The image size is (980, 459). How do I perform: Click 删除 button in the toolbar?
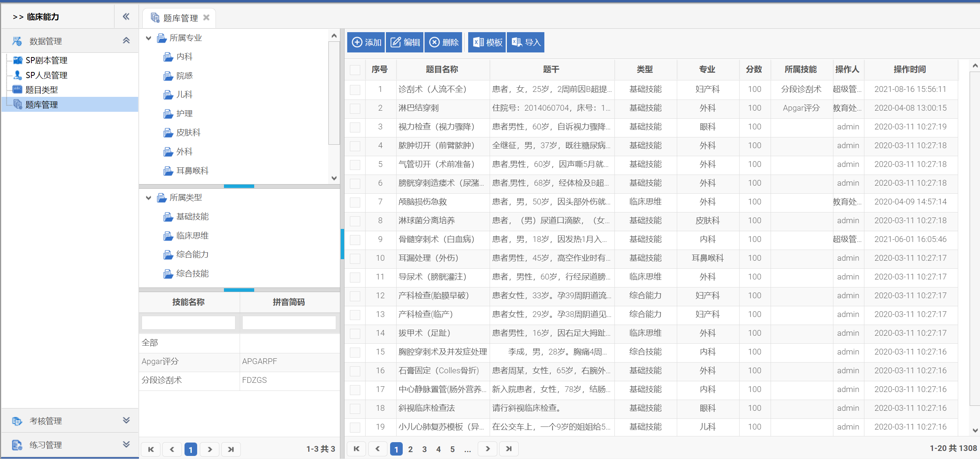[444, 42]
